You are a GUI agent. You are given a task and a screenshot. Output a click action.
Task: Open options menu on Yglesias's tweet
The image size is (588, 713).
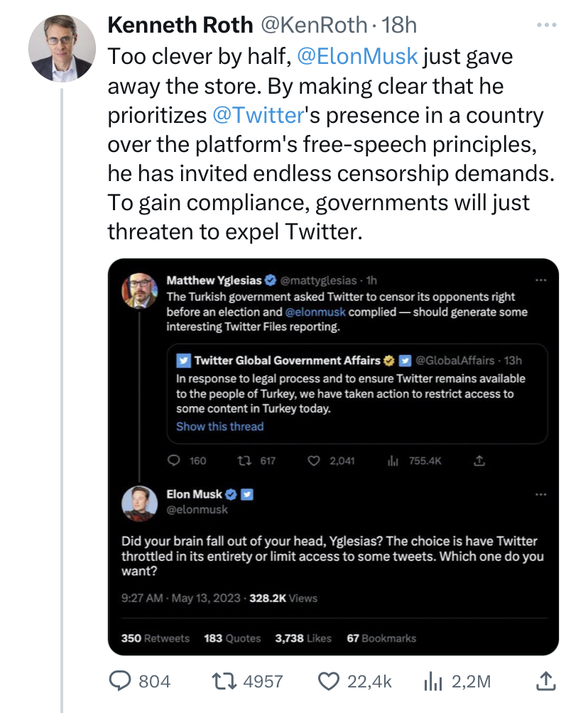point(541,280)
